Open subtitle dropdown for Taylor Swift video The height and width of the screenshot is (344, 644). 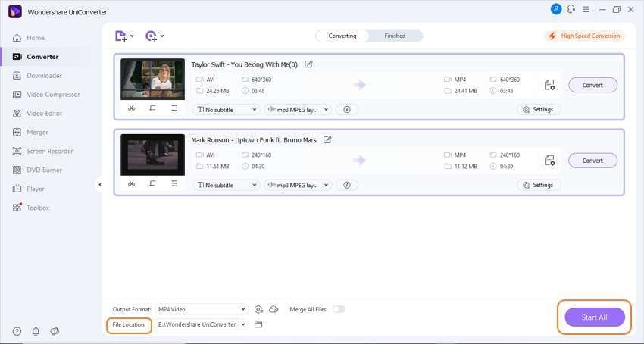click(227, 110)
